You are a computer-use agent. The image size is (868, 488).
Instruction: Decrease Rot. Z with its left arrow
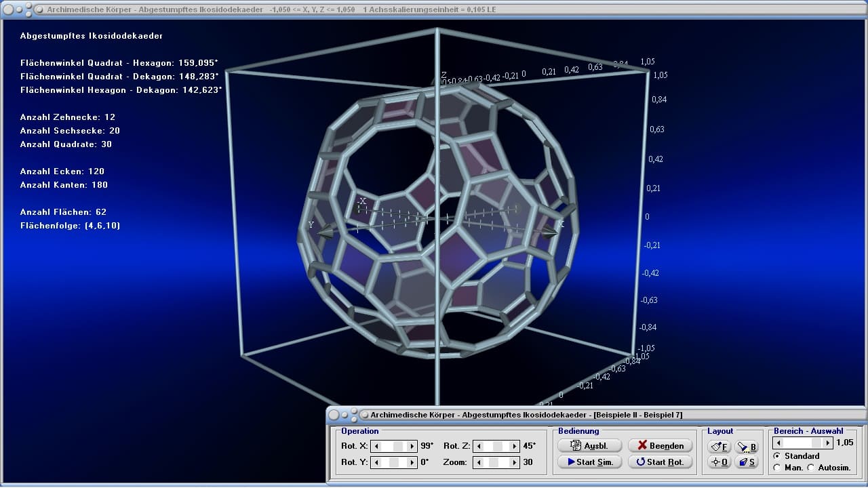click(479, 446)
